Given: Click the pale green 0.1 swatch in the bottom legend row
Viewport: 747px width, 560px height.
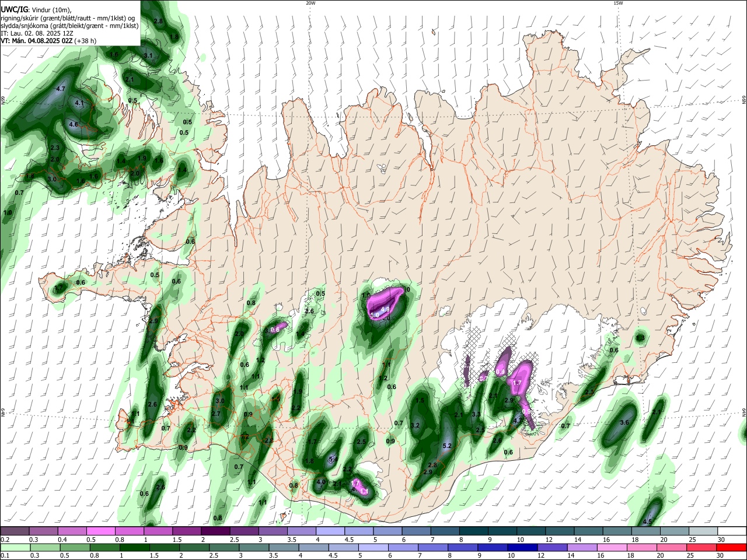Looking at the screenshot, I should pyautogui.click(x=15, y=547).
